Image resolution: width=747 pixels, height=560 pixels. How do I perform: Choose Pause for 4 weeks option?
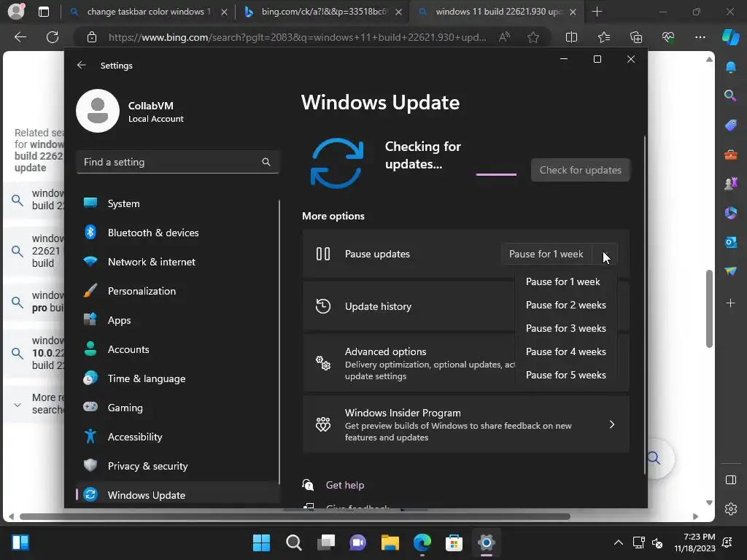click(x=566, y=351)
